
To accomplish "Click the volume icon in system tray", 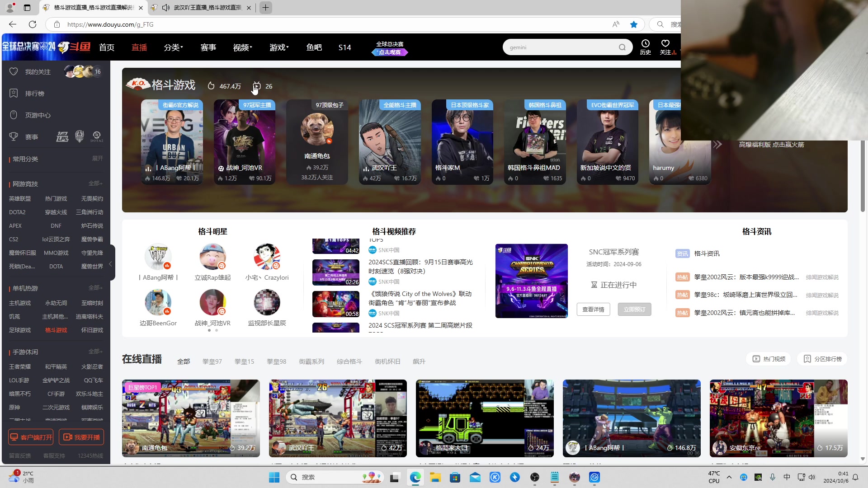I will tap(812, 477).
